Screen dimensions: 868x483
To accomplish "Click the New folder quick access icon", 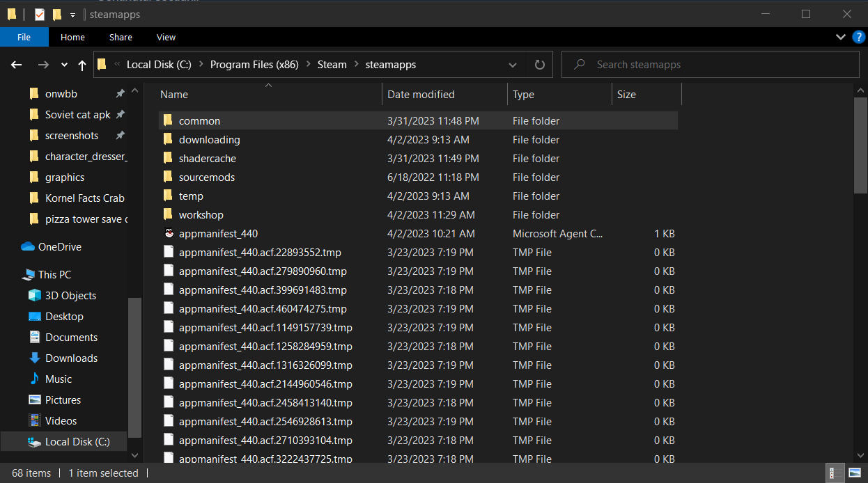I will click(57, 15).
